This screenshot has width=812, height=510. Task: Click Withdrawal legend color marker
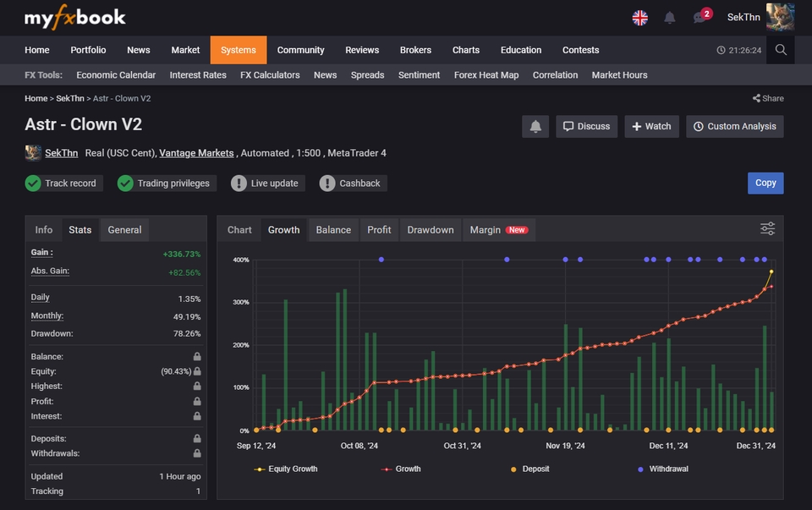(x=640, y=469)
